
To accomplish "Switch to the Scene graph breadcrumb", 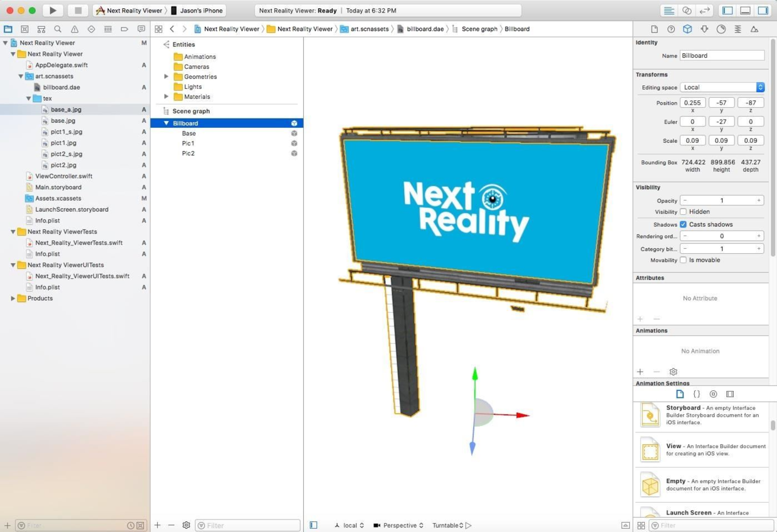I will [480, 29].
